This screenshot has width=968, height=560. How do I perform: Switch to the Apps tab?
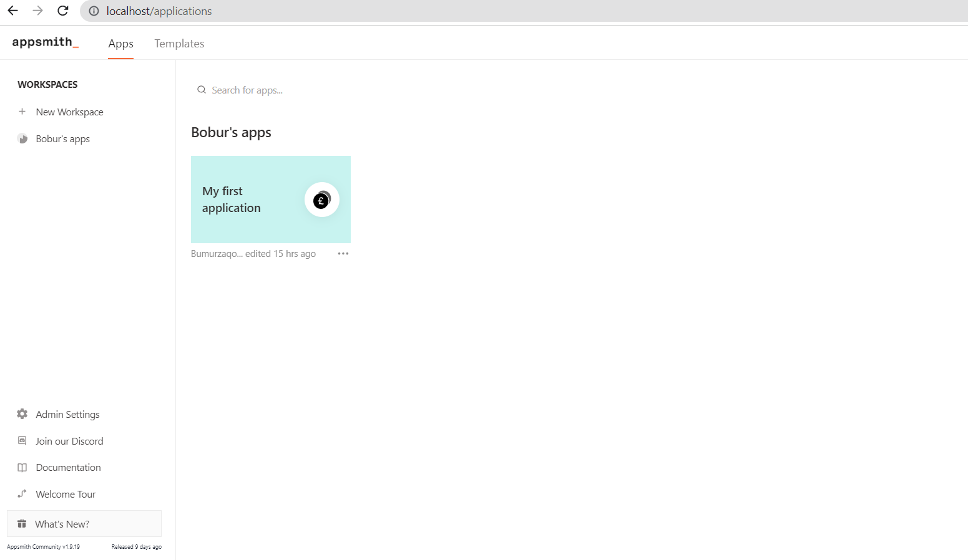pos(120,44)
